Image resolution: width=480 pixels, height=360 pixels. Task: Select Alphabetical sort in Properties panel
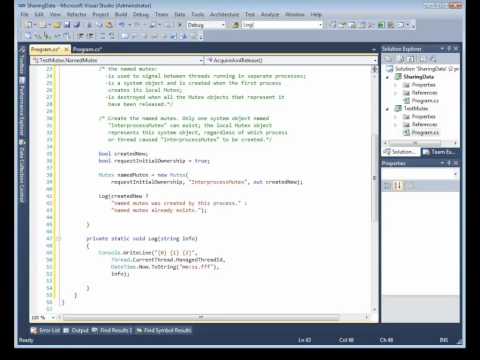[398, 186]
